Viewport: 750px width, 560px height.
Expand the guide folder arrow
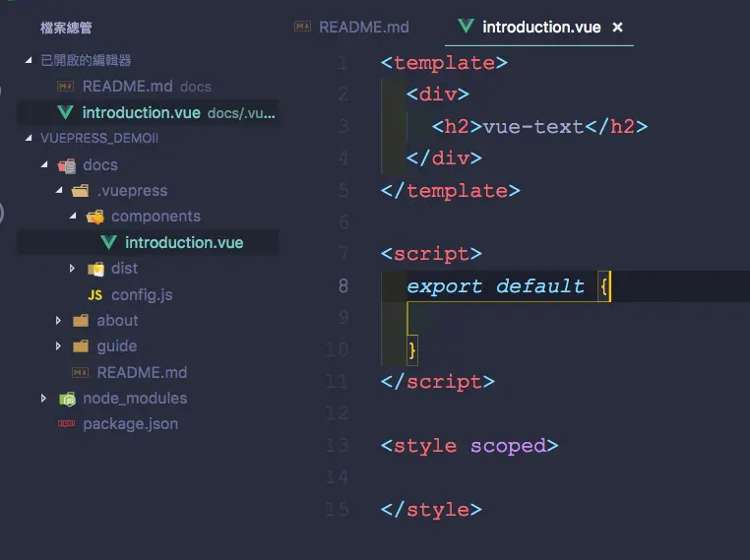click(58, 345)
